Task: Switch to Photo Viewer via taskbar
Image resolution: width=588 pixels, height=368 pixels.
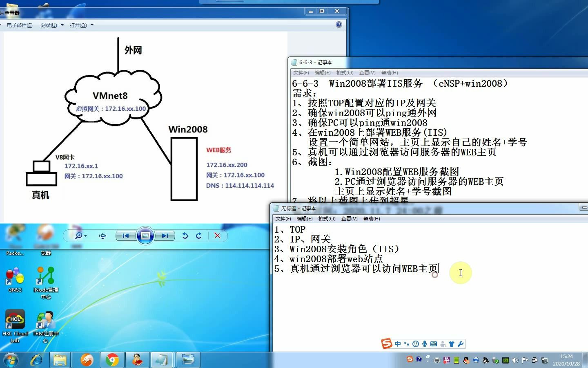Action: coord(188,360)
